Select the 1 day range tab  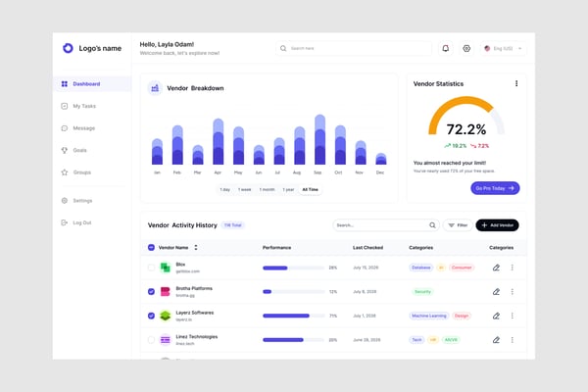point(225,190)
